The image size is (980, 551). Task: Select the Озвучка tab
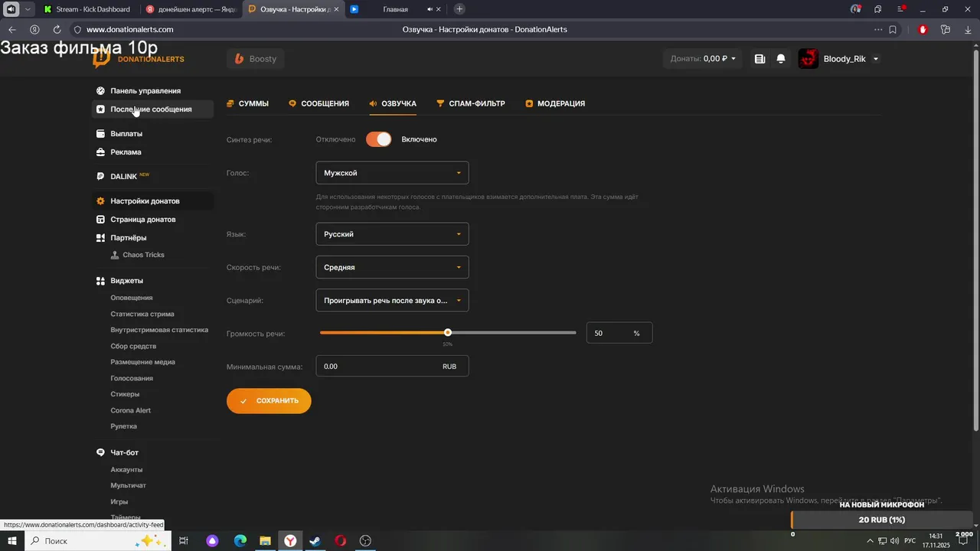[393, 103]
